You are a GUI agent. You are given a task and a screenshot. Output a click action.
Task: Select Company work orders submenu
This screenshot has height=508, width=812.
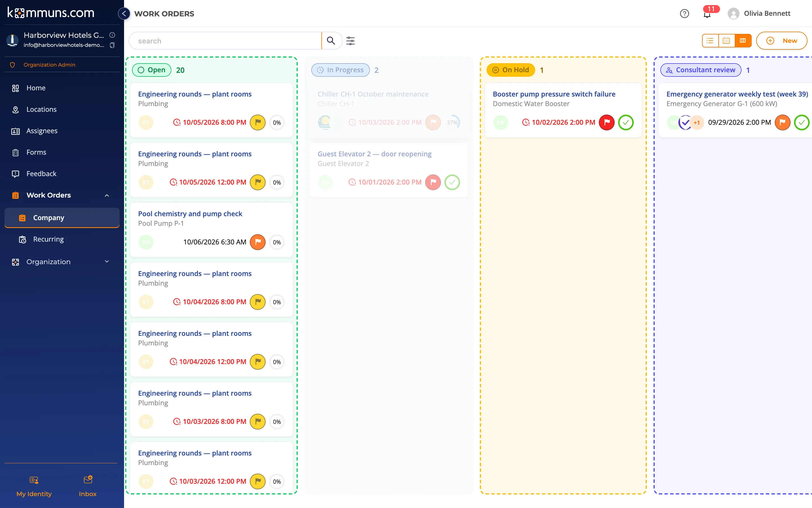[x=62, y=218]
